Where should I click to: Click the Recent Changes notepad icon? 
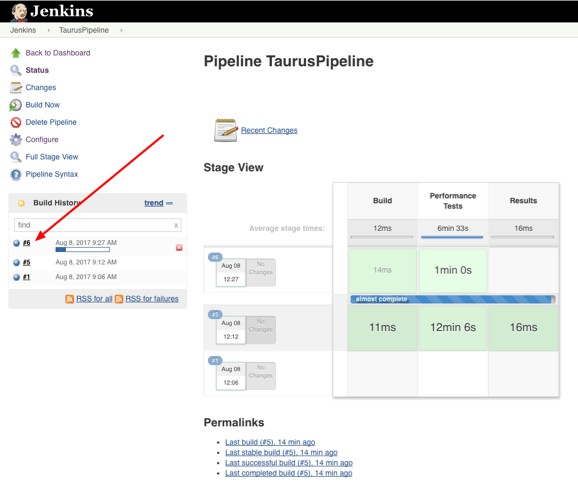click(x=226, y=130)
